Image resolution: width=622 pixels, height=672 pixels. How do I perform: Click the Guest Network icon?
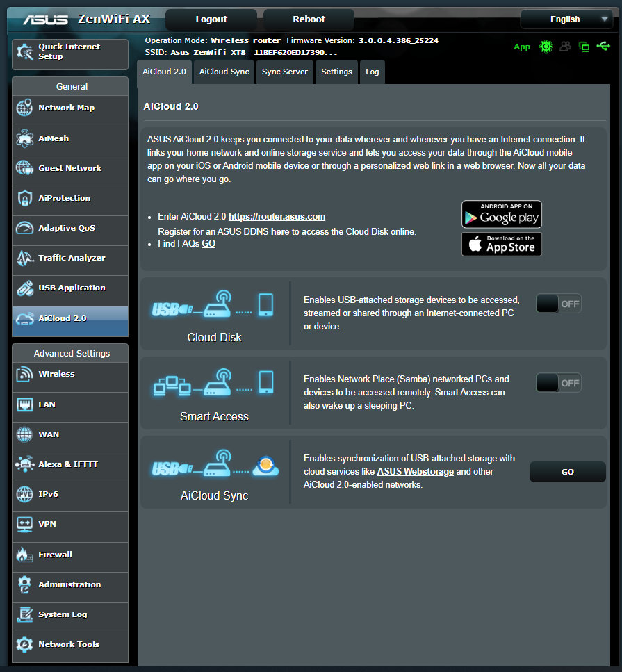(x=24, y=167)
